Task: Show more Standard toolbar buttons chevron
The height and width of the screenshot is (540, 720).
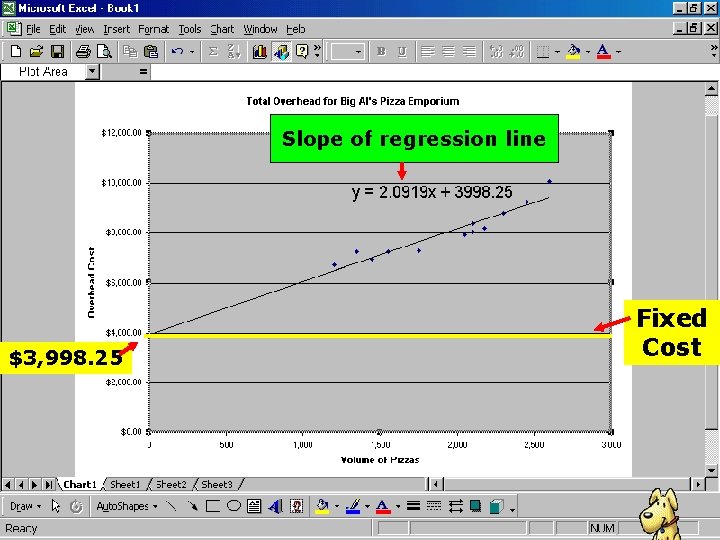Action: 317,51
